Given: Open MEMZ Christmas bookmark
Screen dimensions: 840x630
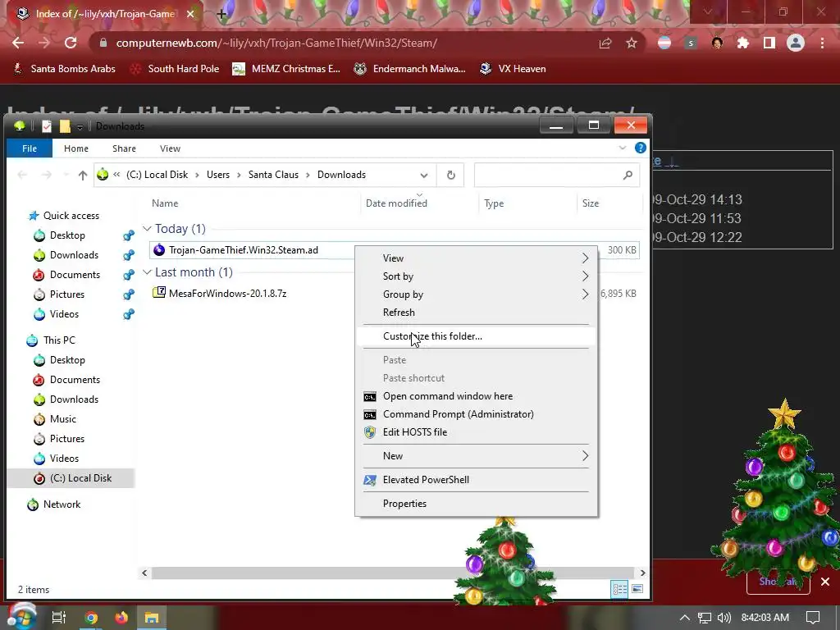Looking at the screenshot, I should point(286,69).
